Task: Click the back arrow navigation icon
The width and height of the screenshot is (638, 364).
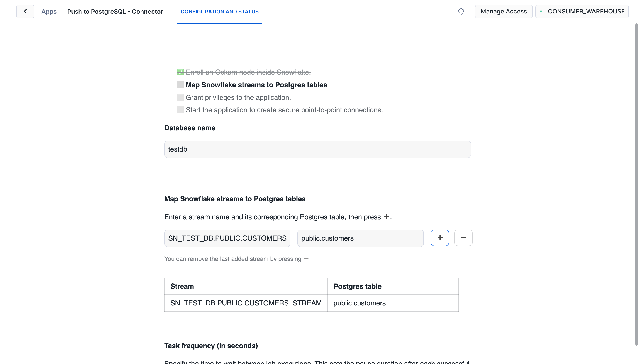Action: tap(25, 11)
